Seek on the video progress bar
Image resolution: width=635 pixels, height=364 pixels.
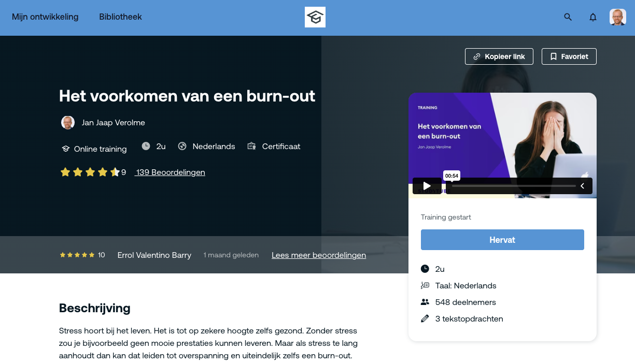pos(513,186)
